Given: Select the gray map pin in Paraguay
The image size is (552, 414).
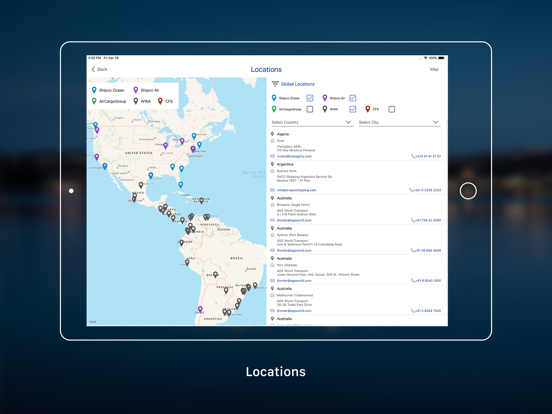Looking at the screenshot, I should 226,291.
